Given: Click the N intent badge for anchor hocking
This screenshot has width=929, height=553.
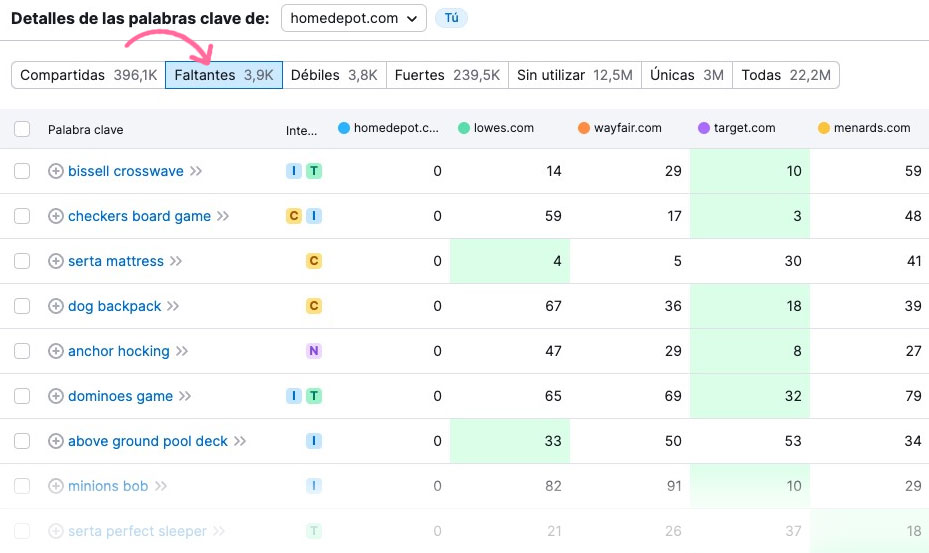Looking at the screenshot, I should pyautogui.click(x=313, y=351).
